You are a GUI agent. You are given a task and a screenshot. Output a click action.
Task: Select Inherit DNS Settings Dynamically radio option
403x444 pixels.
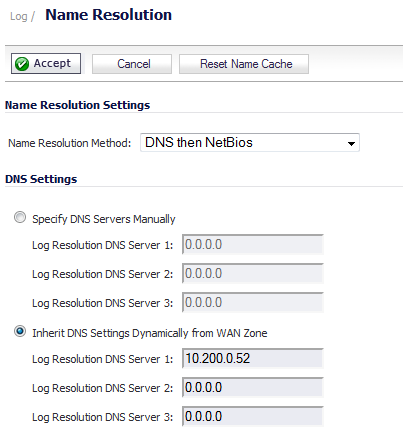[20, 332]
